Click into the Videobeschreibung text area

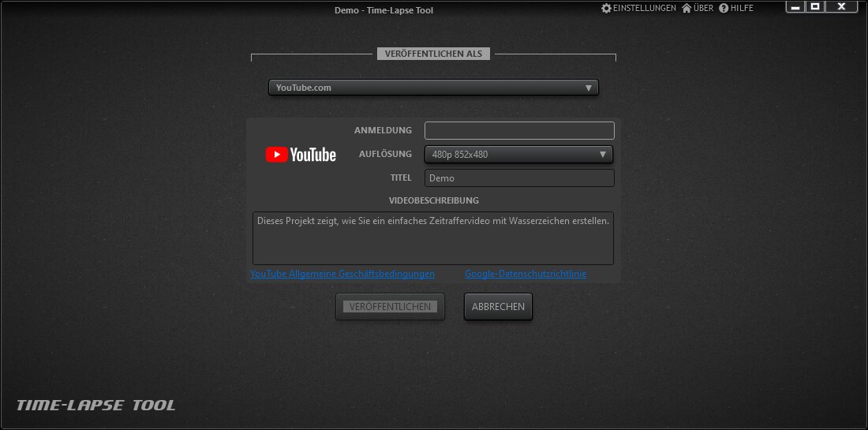[433, 238]
